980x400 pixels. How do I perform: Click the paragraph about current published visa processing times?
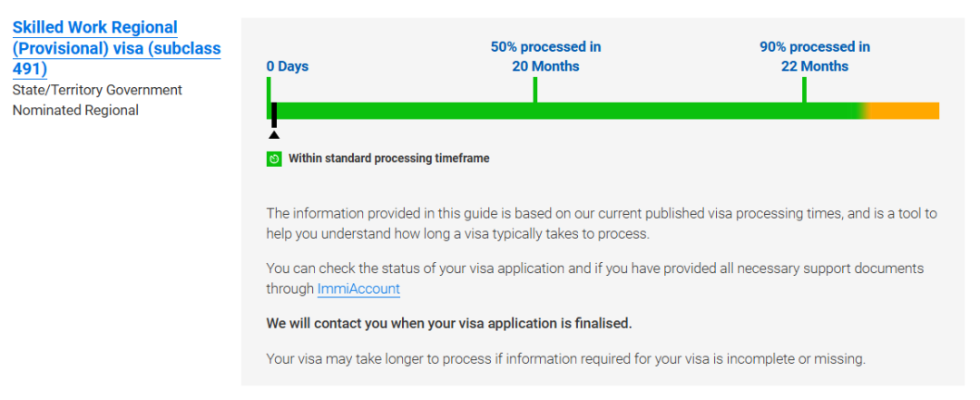(602, 224)
